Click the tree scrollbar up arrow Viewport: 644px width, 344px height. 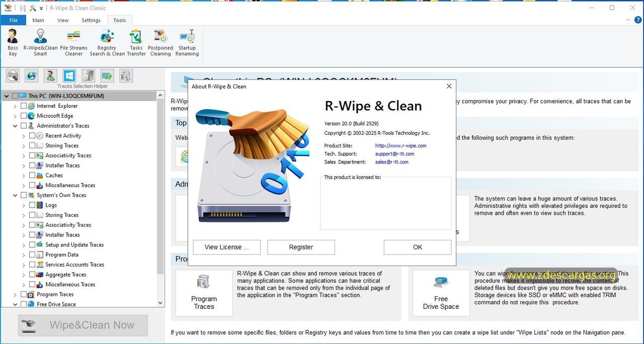[x=160, y=95]
